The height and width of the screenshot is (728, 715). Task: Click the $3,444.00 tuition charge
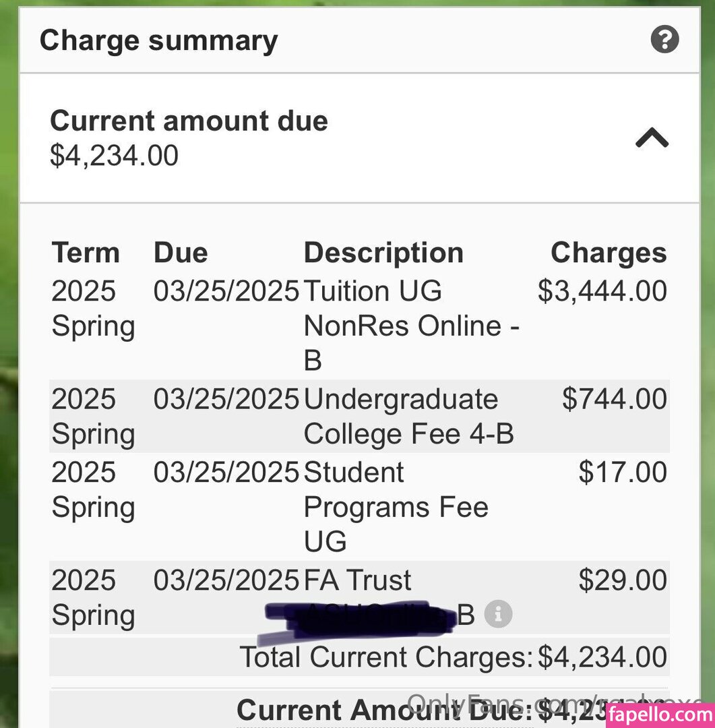point(602,291)
